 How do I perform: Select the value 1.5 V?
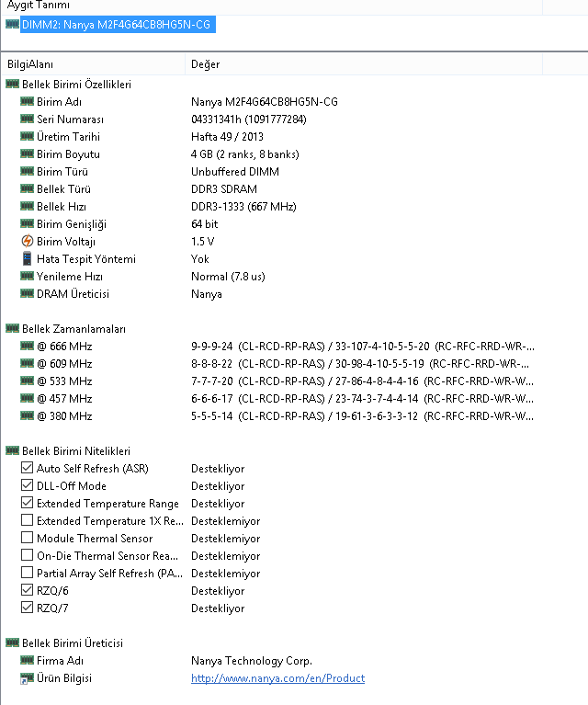203,242
